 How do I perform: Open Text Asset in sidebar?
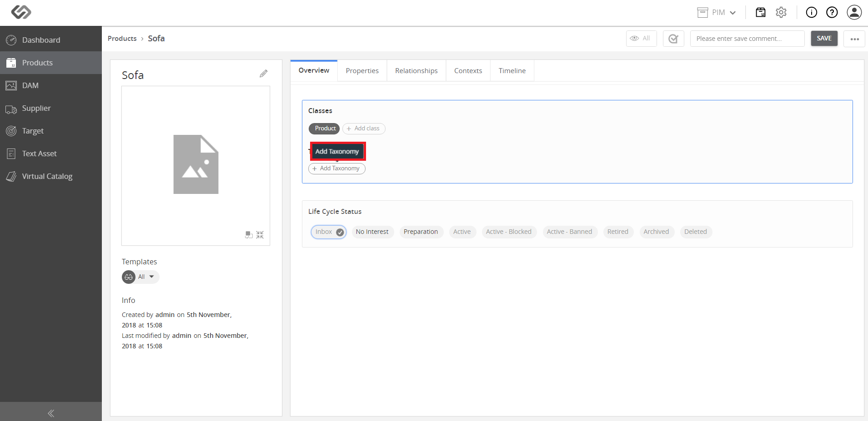(x=51, y=154)
